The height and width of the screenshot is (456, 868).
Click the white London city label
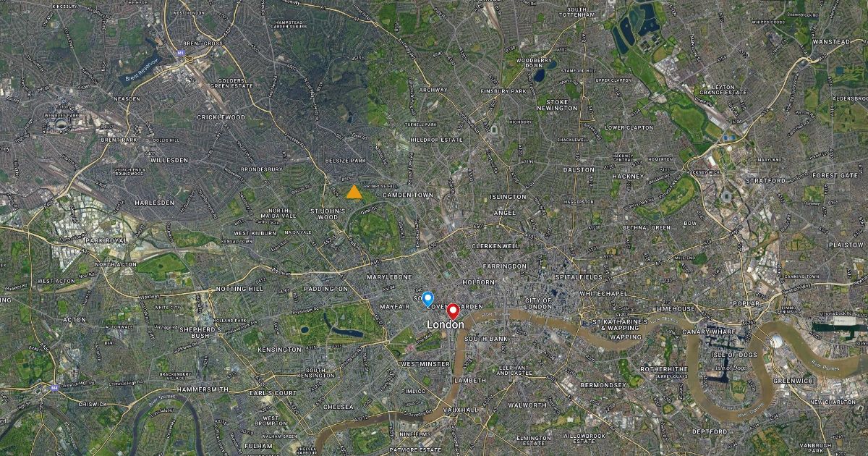pos(446,326)
